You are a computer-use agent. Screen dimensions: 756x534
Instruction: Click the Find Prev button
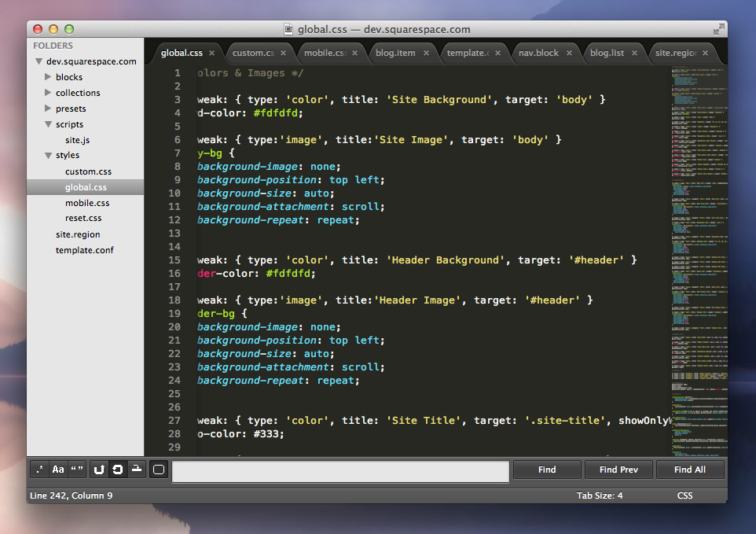tap(618, 470)
